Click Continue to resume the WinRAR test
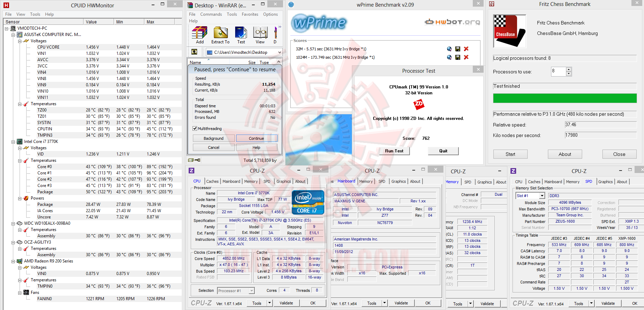Screen dimensions: 644x310 (256, 138)
